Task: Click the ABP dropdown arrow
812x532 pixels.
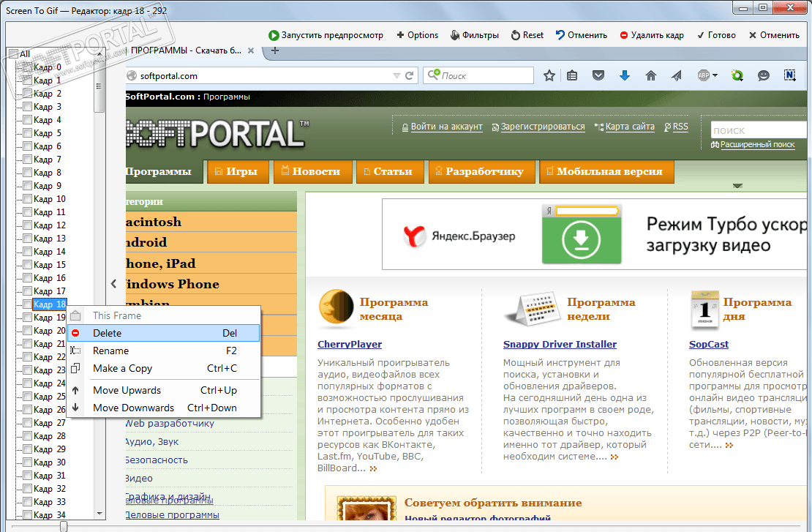Action: pyautogui.click(x=715, y=75)
